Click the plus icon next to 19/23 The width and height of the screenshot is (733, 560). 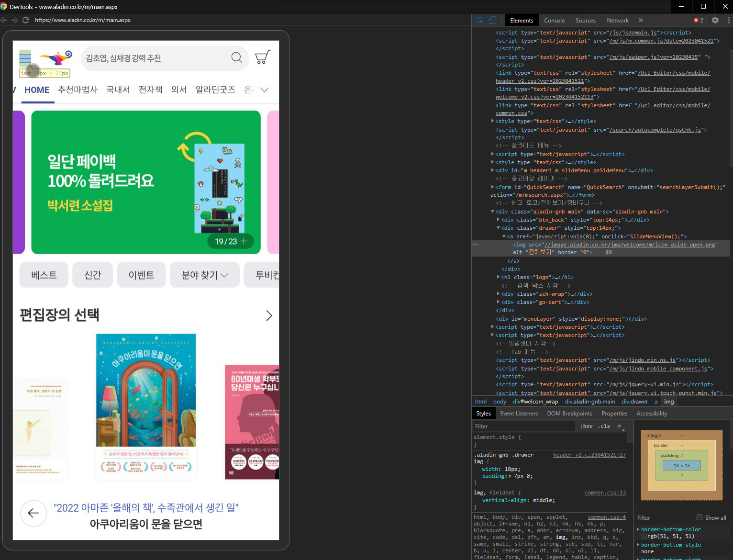(244, 241)
